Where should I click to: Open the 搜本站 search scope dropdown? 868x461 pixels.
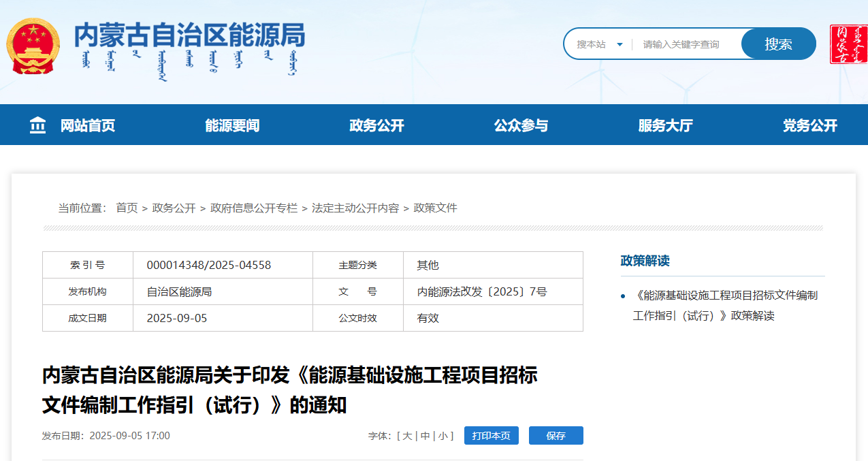click(601, 43)
